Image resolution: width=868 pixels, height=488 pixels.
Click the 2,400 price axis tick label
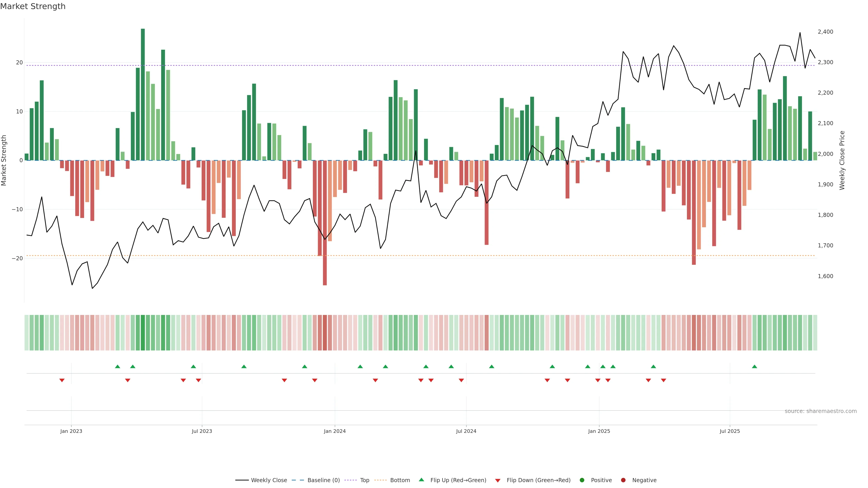coord(825,32)
